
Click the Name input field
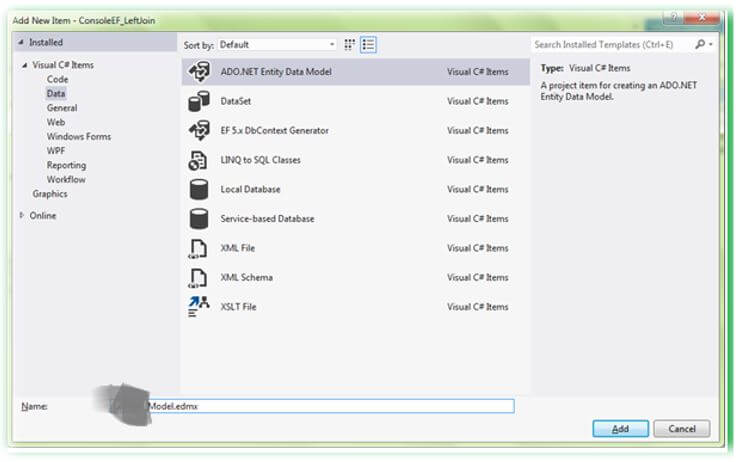coord(331,406)
